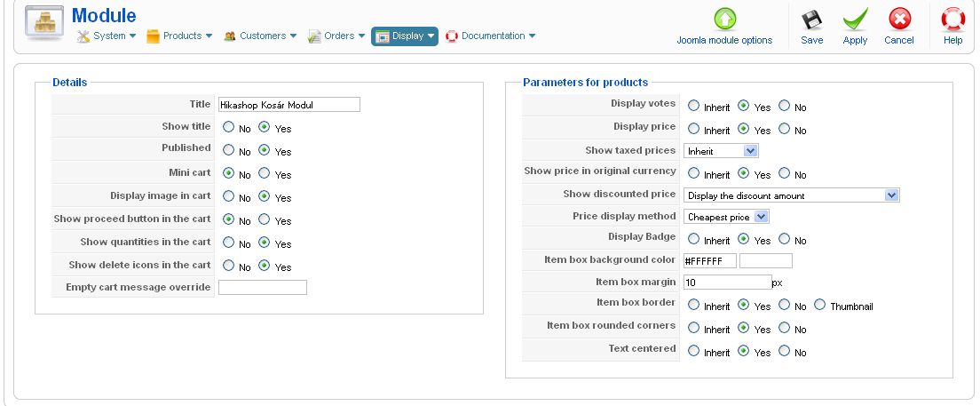Open the Documentation menu
This screenshot has height=406, width=980.
click(491, 36)
